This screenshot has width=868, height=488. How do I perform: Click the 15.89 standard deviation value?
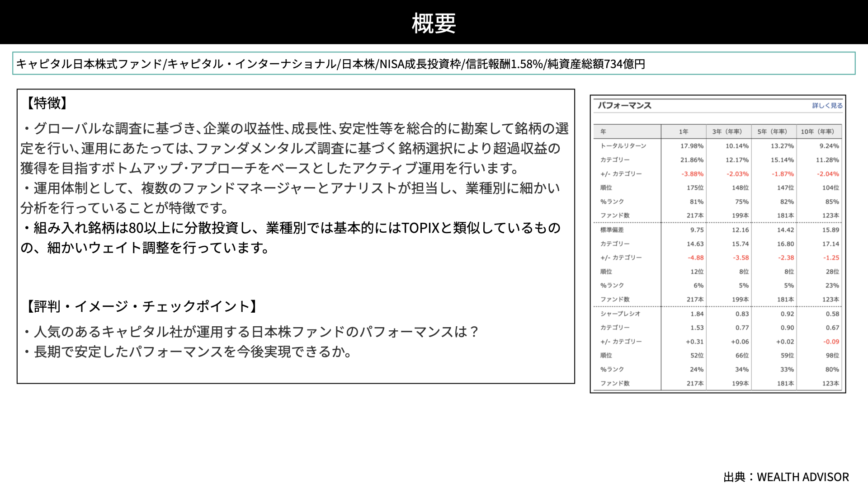tap(831, 230)
